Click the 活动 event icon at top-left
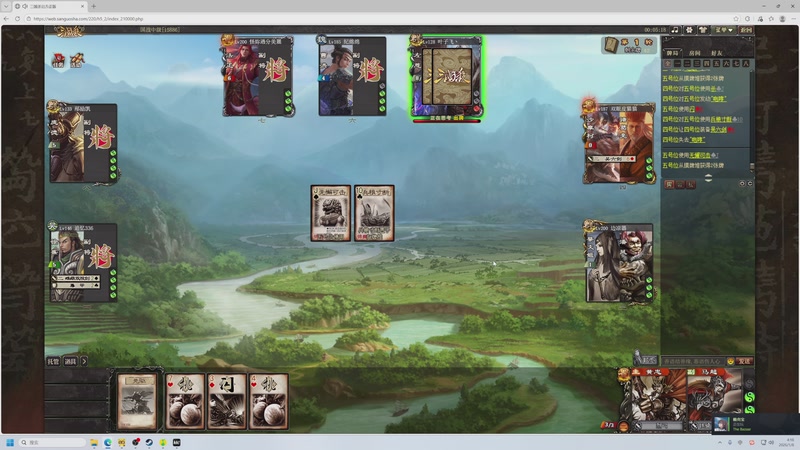800x450 pixels. pos(77,60)
